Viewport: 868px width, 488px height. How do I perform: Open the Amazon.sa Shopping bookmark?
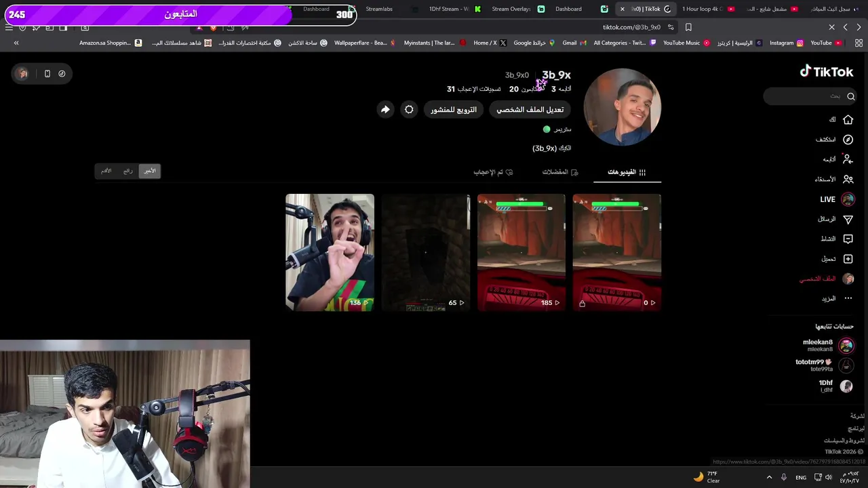tap(110, 43)
